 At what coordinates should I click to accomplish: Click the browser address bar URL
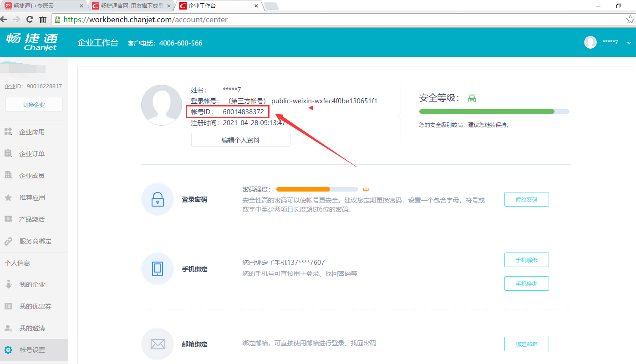pos(146,20)
